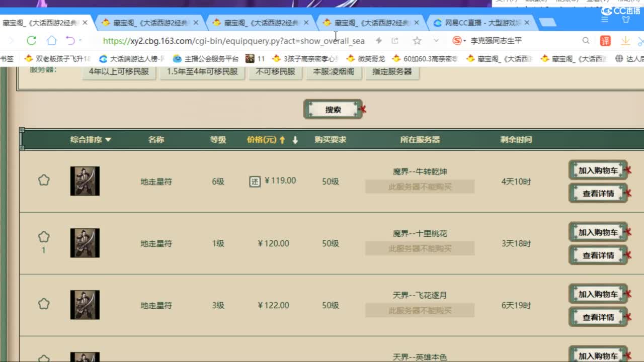
Task: Open the thumbnail of the 3级 地走星符
Action: [85, 305]
